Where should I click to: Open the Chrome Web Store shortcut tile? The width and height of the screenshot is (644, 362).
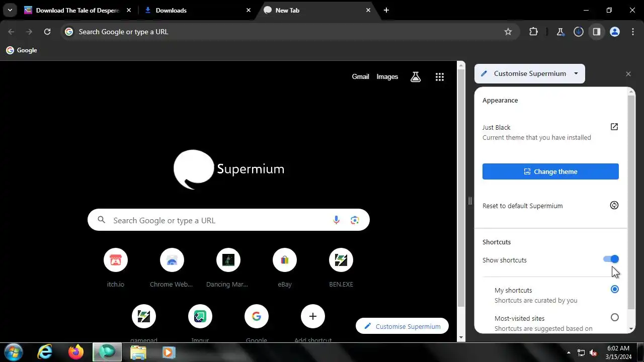pos(172,260)
